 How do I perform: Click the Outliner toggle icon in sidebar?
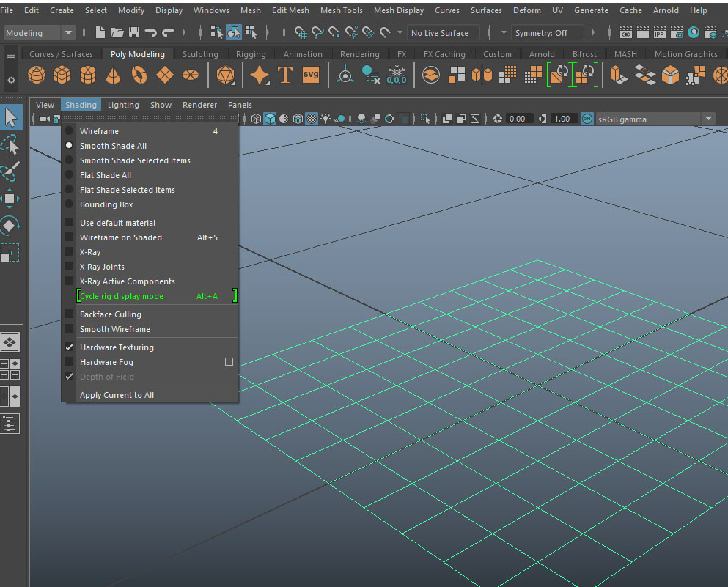pyautogui.click(x=10, y=424)
